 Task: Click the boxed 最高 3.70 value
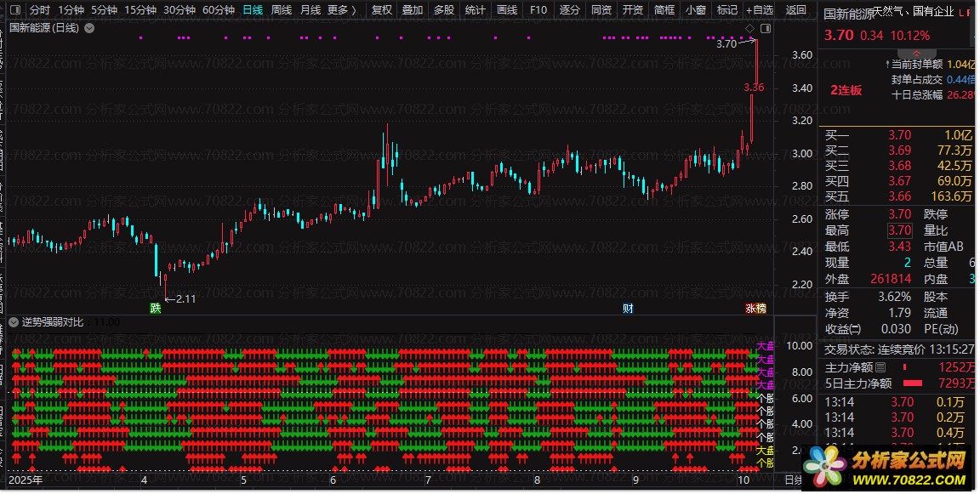coord(900,230)
